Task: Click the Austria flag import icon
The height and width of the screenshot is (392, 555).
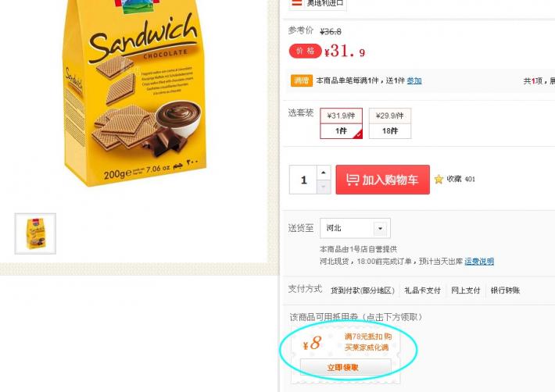Action: 296,3
